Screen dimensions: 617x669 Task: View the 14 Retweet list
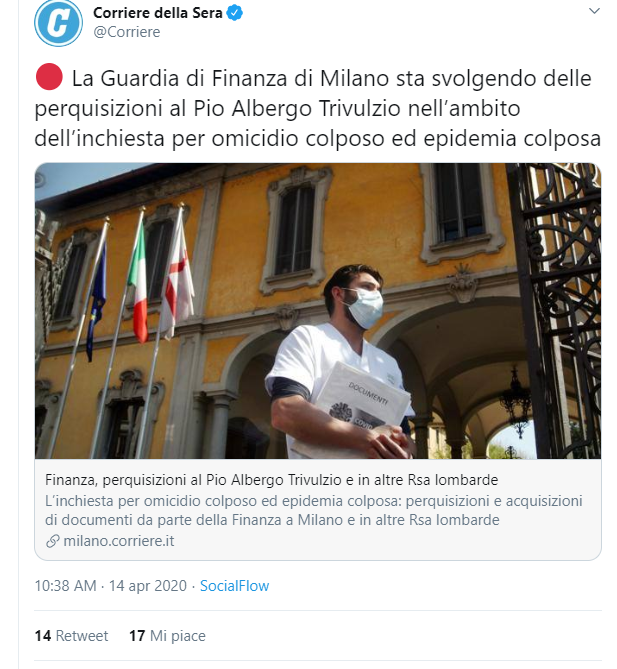[x=71, y=636]
